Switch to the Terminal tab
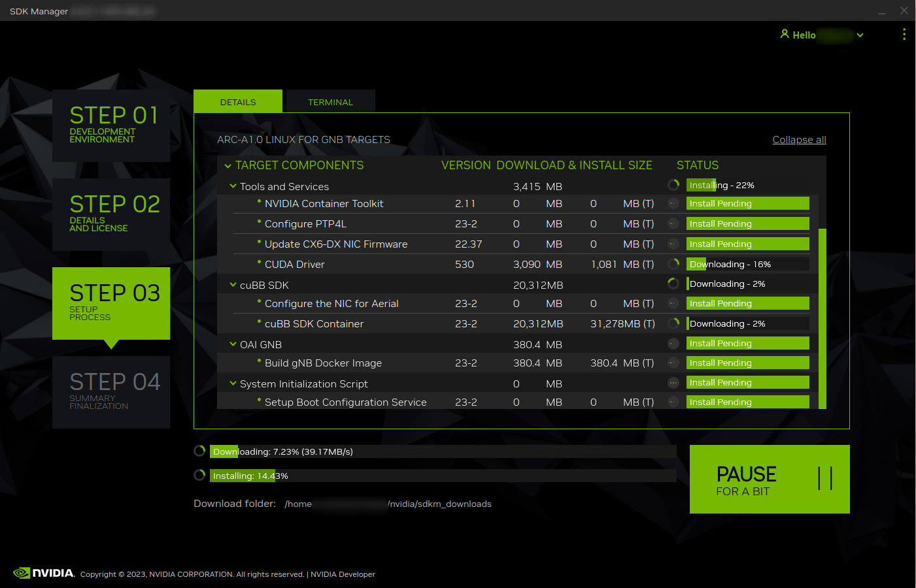Viewport: 916px width, 588px height. point(330,102)
